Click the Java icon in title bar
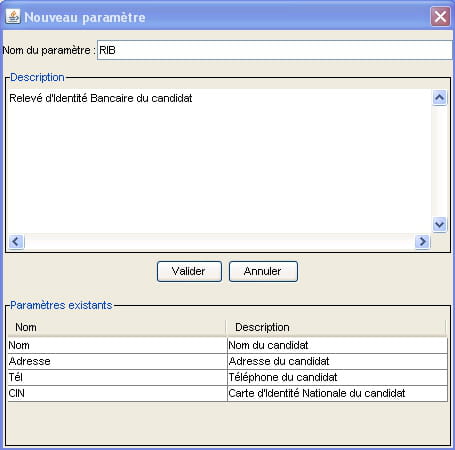Screen dimensions: 455x450 [x=13, y=17]
